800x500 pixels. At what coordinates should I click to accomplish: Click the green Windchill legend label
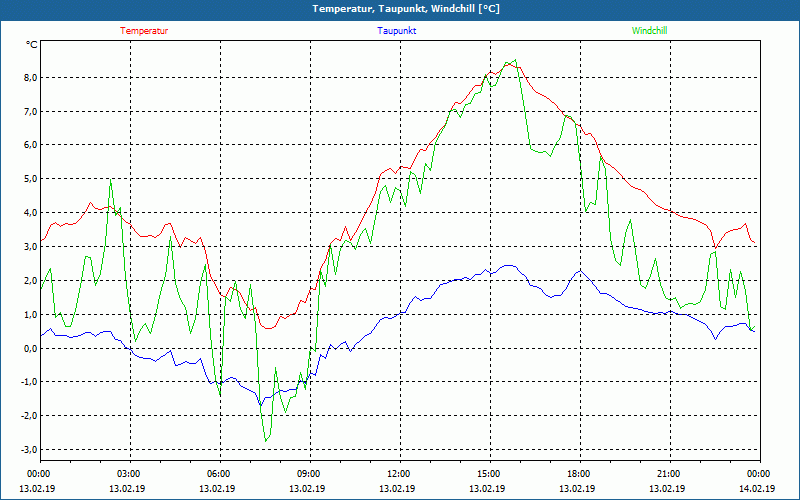coord(650,31)
